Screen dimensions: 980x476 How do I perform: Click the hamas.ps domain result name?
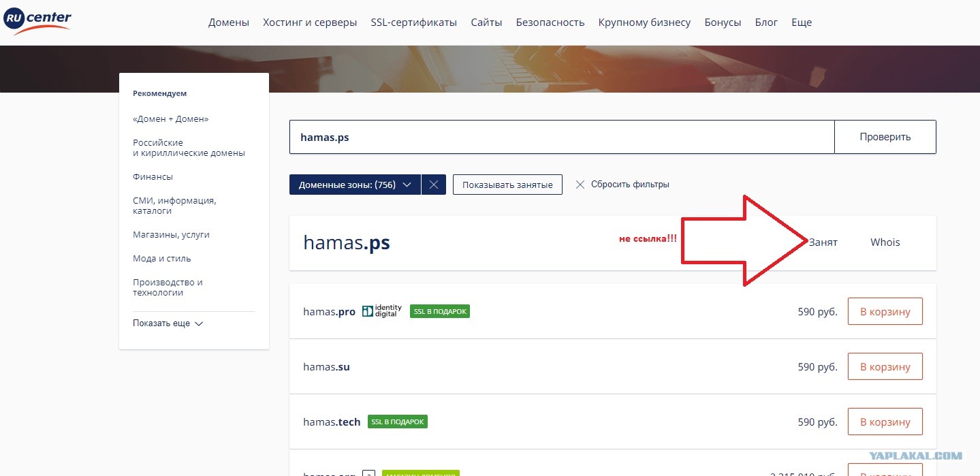(x=347, y=242)
